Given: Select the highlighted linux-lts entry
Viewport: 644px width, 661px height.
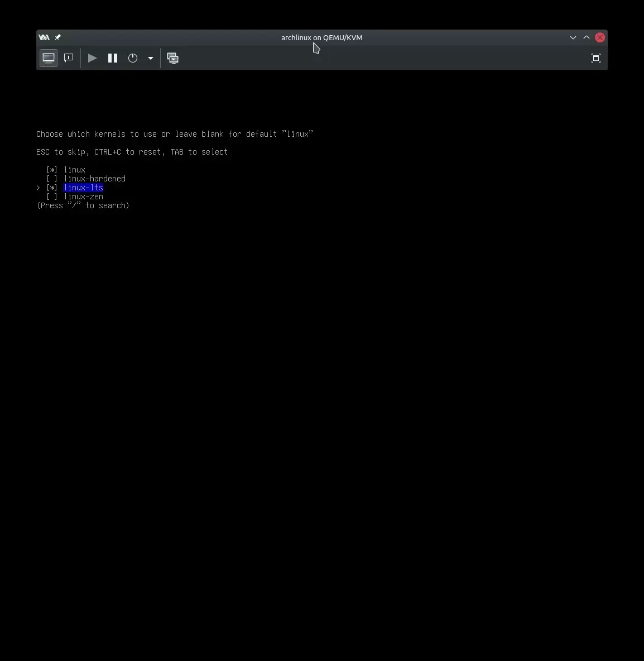Looking at the screenshot, I should [x=83, y=188].
